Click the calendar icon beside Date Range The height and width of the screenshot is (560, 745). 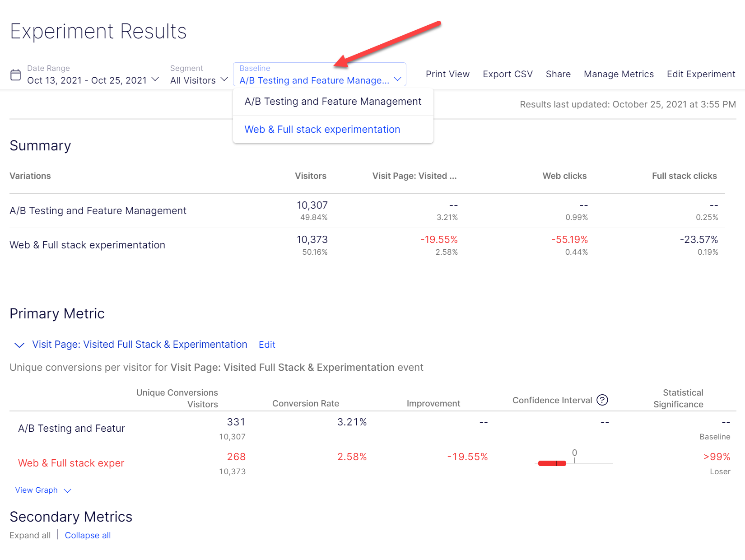16,75
